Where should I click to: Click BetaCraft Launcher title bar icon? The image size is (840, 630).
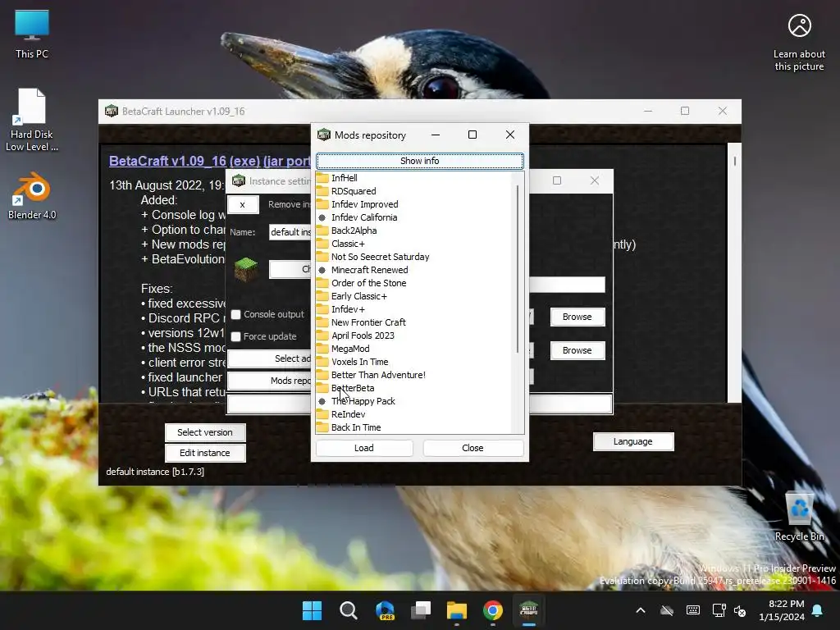pos(112,111)
